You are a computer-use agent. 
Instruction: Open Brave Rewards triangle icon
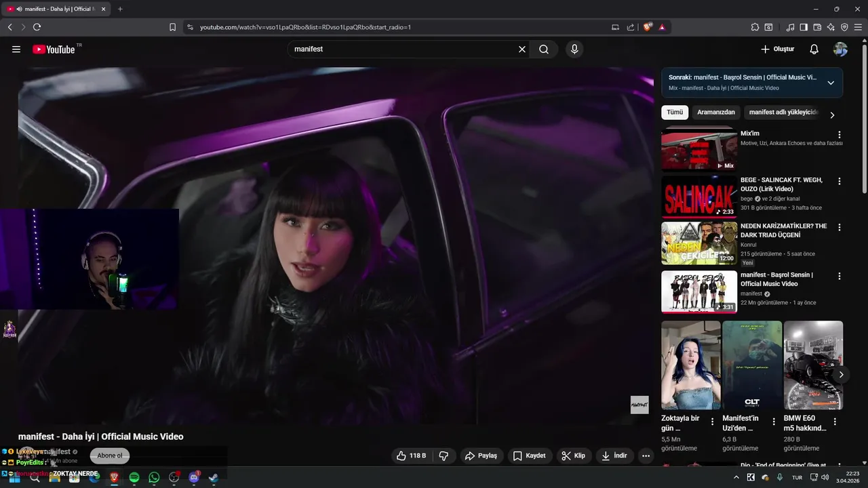pyautogui.click(x=662, y=27)
